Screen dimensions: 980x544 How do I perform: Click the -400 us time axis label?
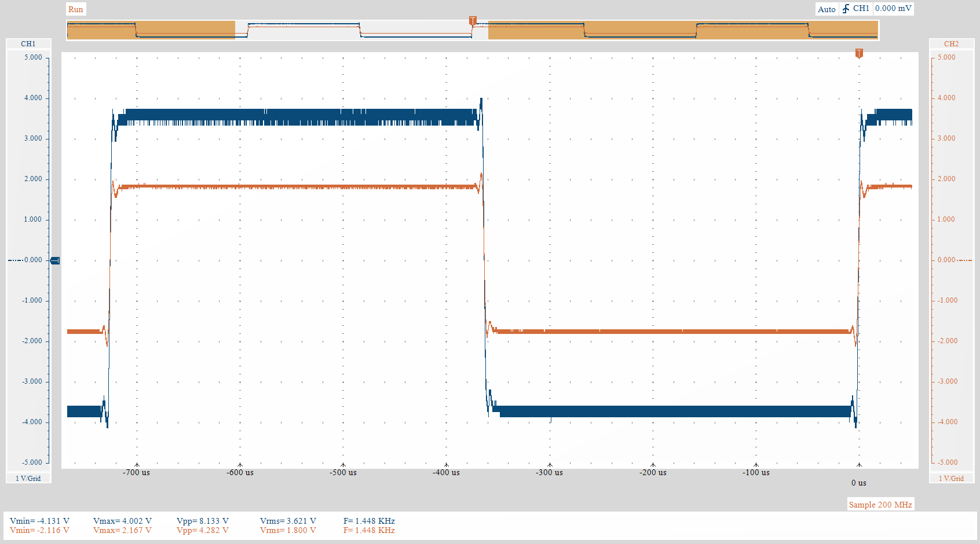(x=446, y=472)
